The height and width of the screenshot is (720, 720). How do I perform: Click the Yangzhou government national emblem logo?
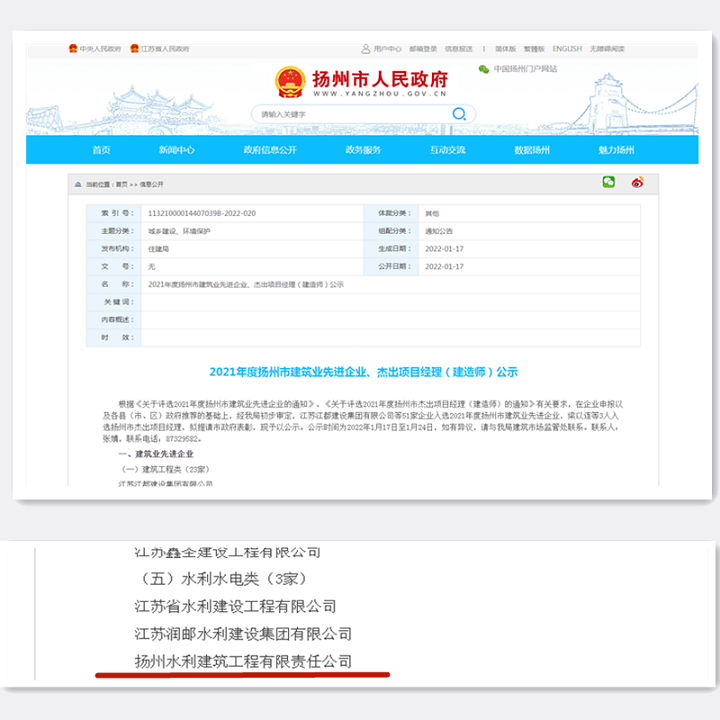point(290,80)
